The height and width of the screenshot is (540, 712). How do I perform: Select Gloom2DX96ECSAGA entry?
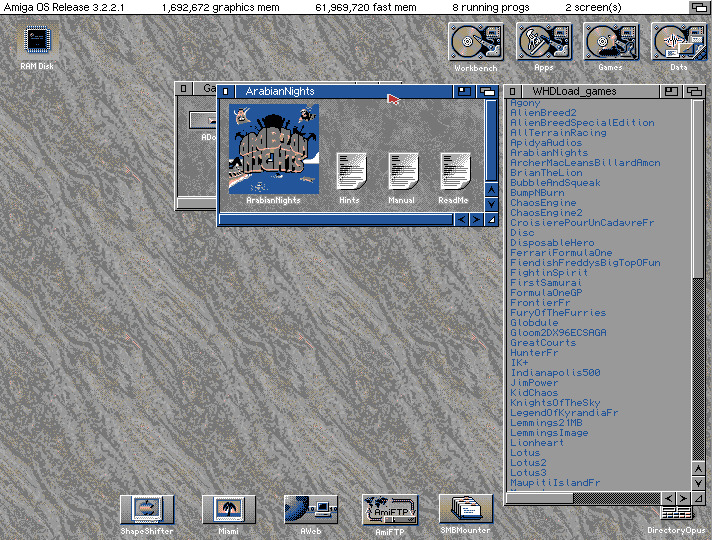pos(559,332)
